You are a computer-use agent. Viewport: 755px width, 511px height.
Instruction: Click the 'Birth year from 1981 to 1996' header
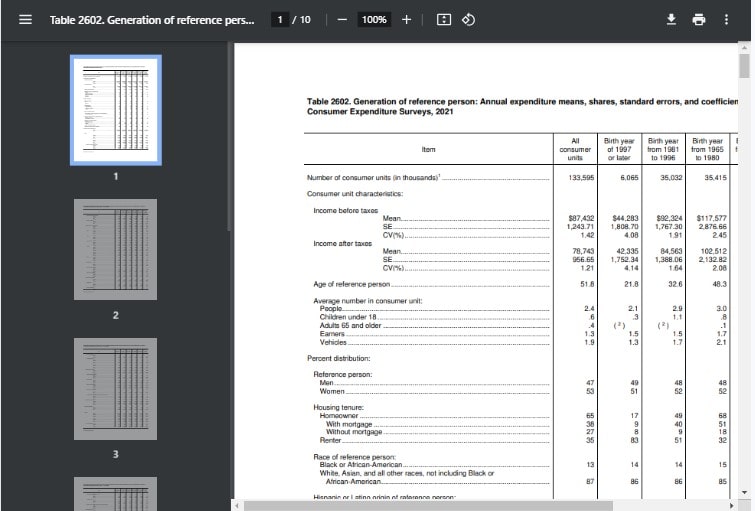coord(663,149)
